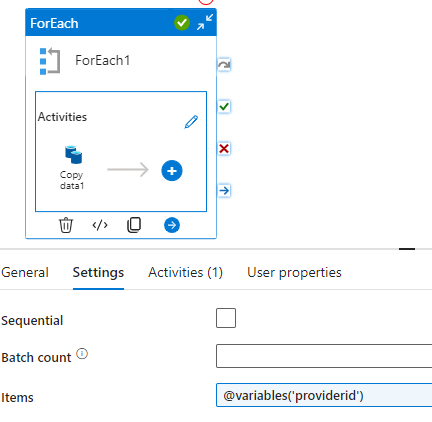
Task: Collapse the ForEach activity box
Action: coord(205,22)
